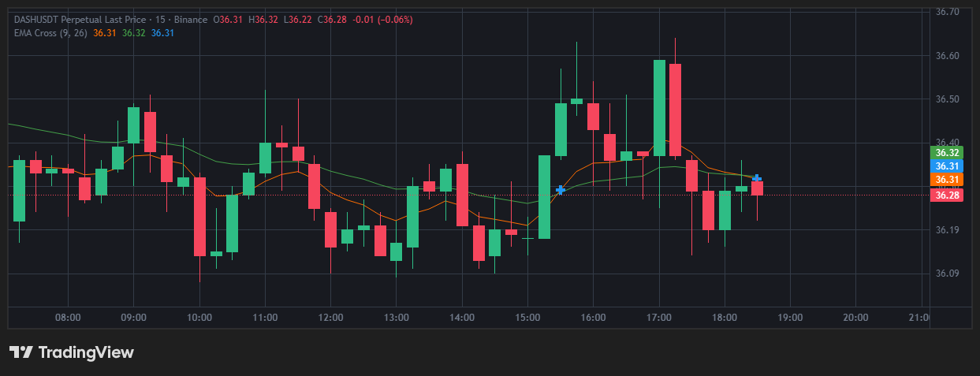Click the red 36.28 last price label
This screenshot has height=376, width=980.
tap(947, 195)
